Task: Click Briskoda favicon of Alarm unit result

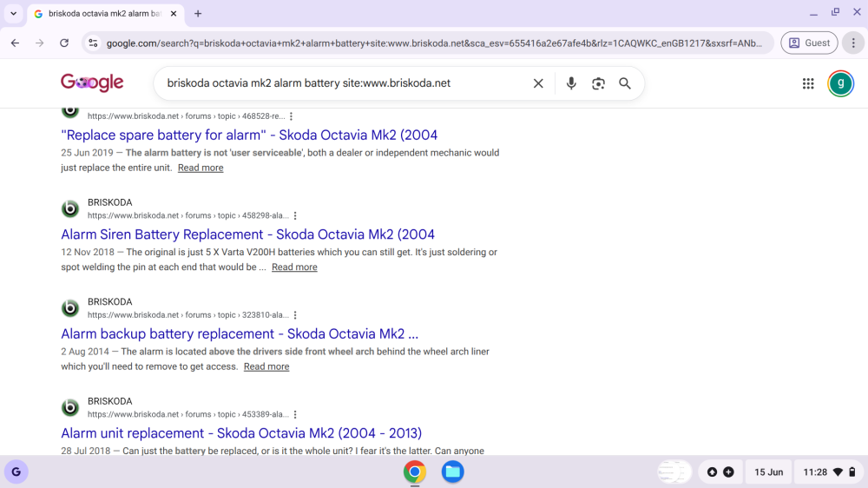Action: coord(69,407)
